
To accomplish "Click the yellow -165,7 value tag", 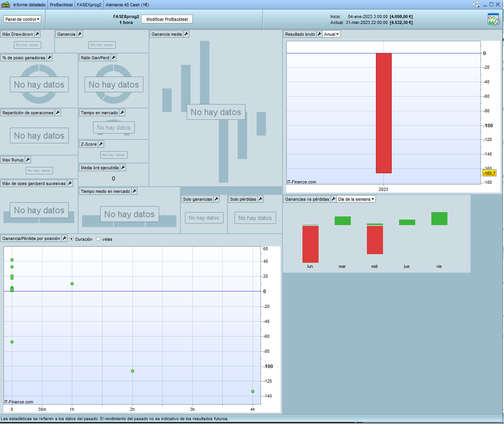I will pos(489,173).
